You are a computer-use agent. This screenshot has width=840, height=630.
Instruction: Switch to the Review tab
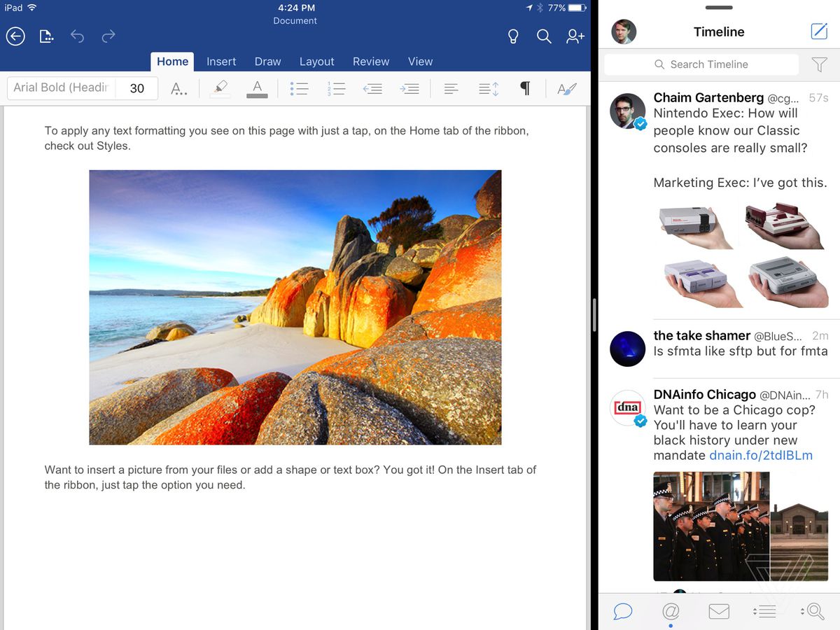pyautogui.click(x=370, y=62)
